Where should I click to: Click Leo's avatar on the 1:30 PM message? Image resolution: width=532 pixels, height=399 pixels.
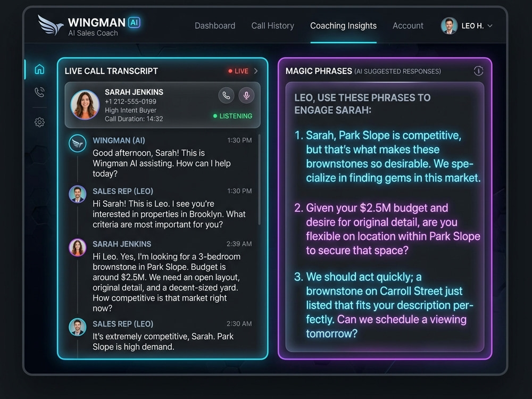[77, 194]
